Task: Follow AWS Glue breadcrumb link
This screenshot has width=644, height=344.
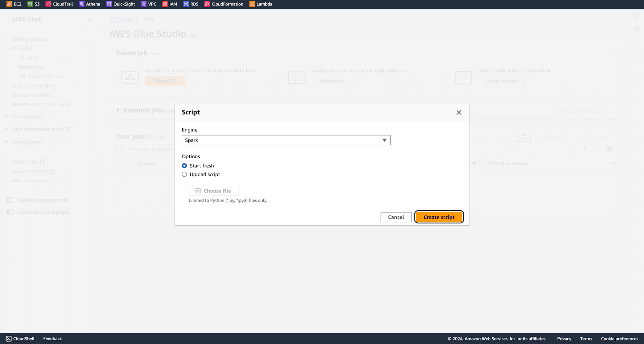Action: [120, 19]
